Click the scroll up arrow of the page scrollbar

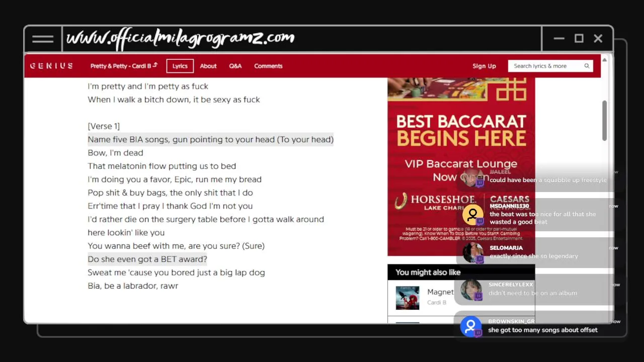604,60
